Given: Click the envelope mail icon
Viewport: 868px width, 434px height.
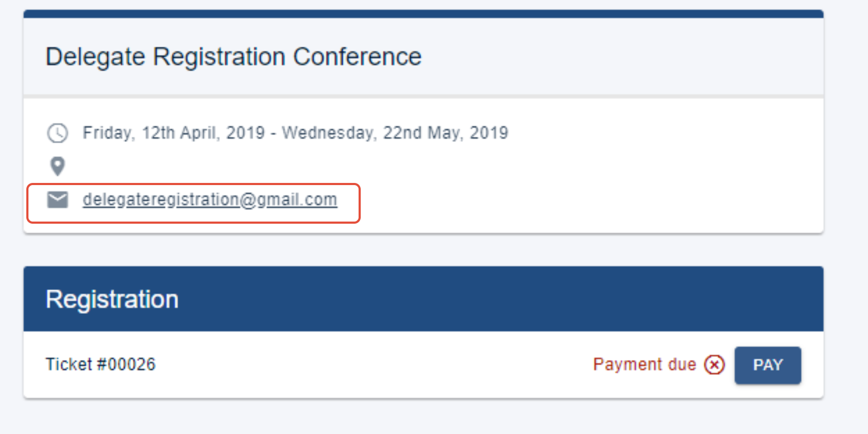Looking at the screenshot, I should click(x=57, y=200).
